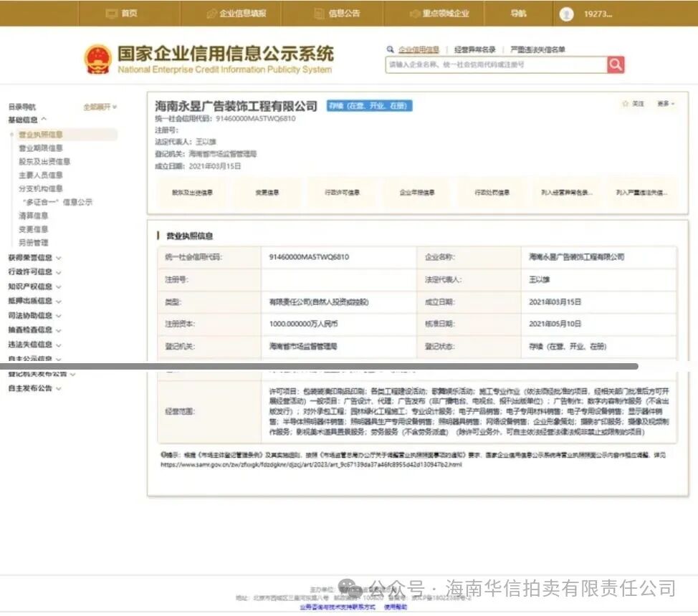Click the enterprise name search field

coord(497,65)
